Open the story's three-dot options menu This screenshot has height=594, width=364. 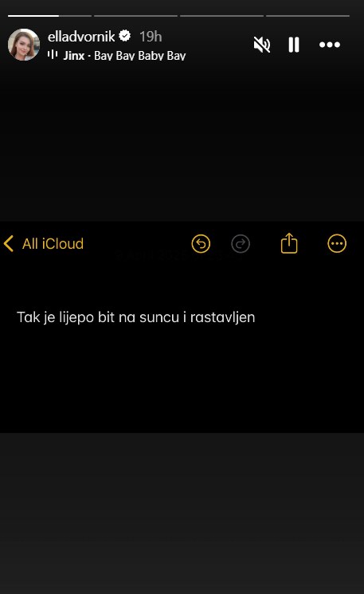(x=330, y=45)
